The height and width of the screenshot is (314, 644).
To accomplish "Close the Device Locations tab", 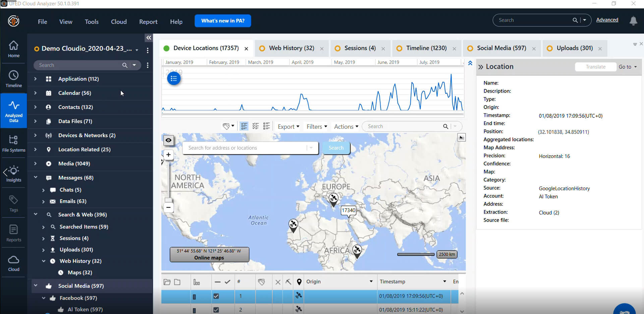I will pyautogui.click(x=246, y=49).
